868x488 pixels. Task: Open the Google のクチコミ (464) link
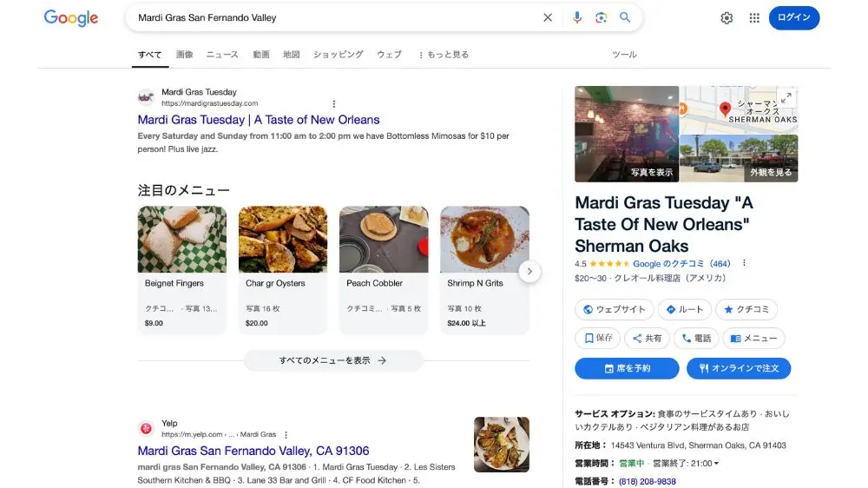pos(681,264)
